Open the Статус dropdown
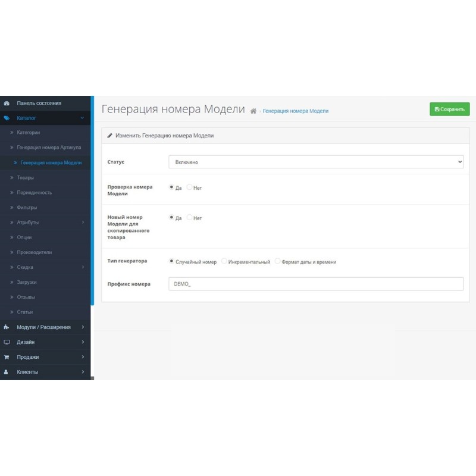Screen dimensions: 476x476 (318, 161)
